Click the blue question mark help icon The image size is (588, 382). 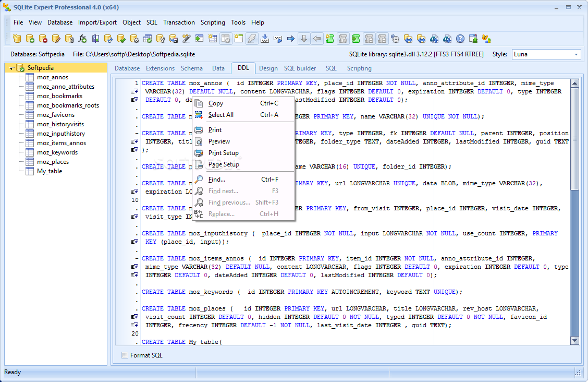click(x=460, y=39)
